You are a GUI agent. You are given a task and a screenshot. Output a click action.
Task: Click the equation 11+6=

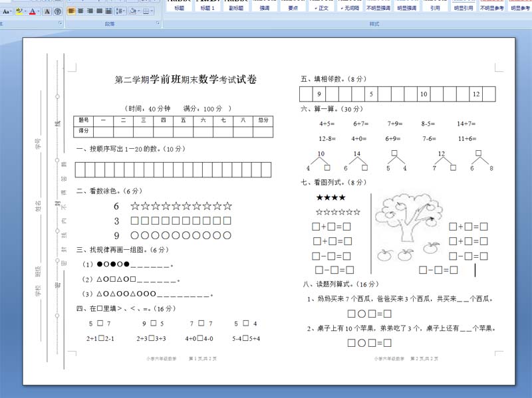pos(467,139)
